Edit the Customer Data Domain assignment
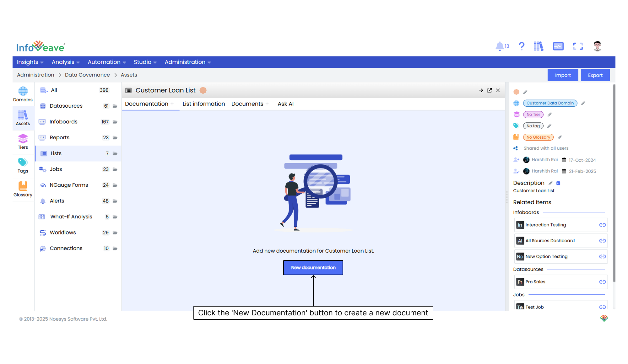Screen dimensions: 628x364 (583, 103)
